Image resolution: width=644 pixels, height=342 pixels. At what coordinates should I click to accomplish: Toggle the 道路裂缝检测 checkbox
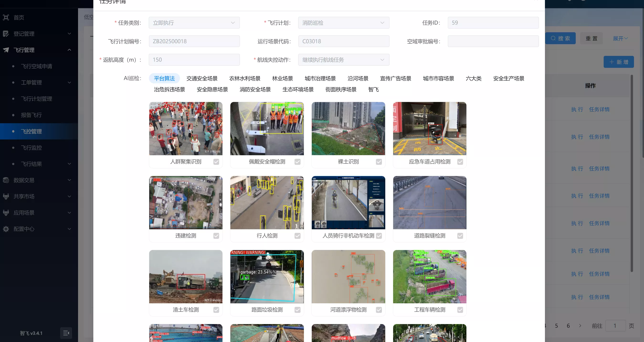click(460, 236)
